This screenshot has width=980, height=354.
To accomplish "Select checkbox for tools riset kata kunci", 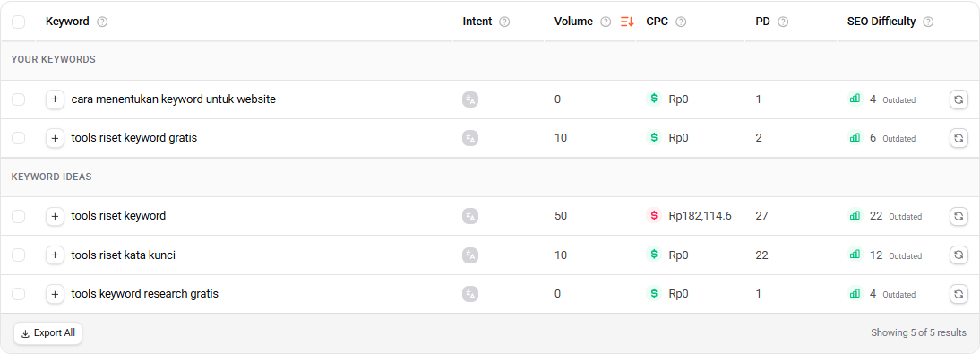I will (19, 255).
